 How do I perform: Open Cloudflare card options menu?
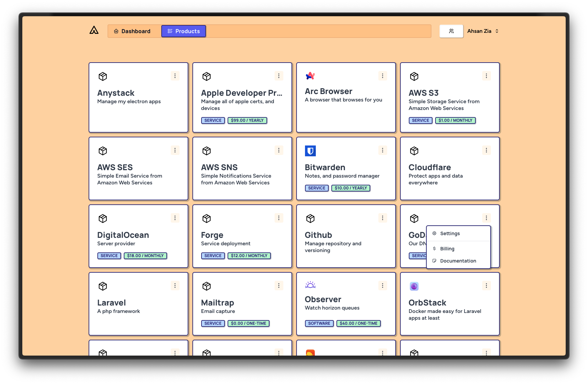click(x=486, y=150)
